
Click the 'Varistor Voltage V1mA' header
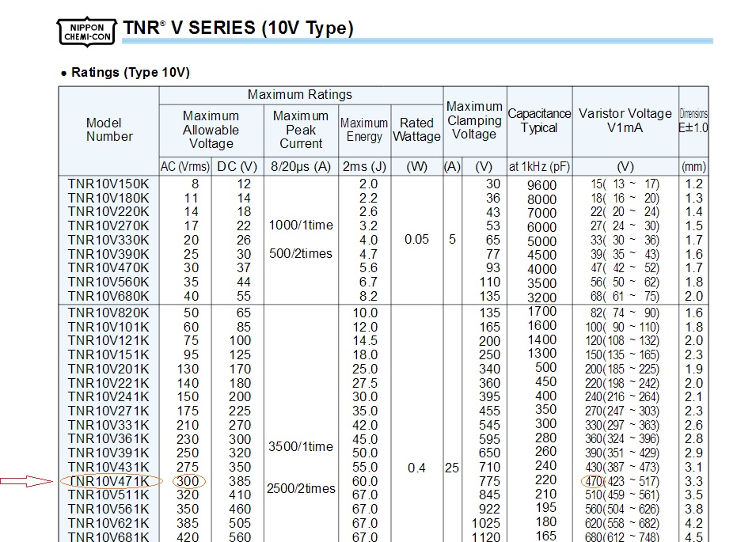click(625, 120)
